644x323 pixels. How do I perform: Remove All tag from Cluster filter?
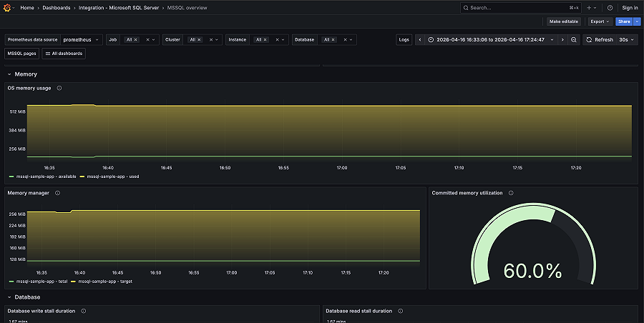pos(199,40)
